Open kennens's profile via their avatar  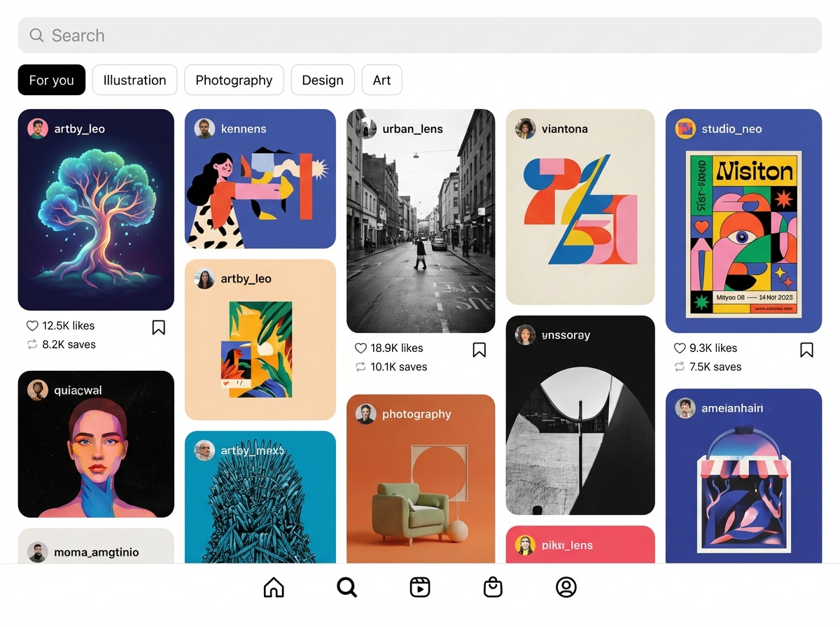point(204,129)
